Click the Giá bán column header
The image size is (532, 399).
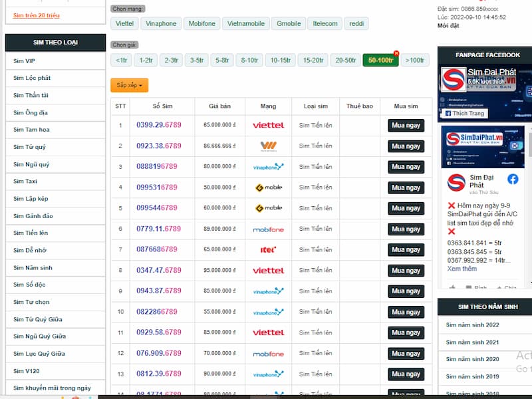[219, 106]
